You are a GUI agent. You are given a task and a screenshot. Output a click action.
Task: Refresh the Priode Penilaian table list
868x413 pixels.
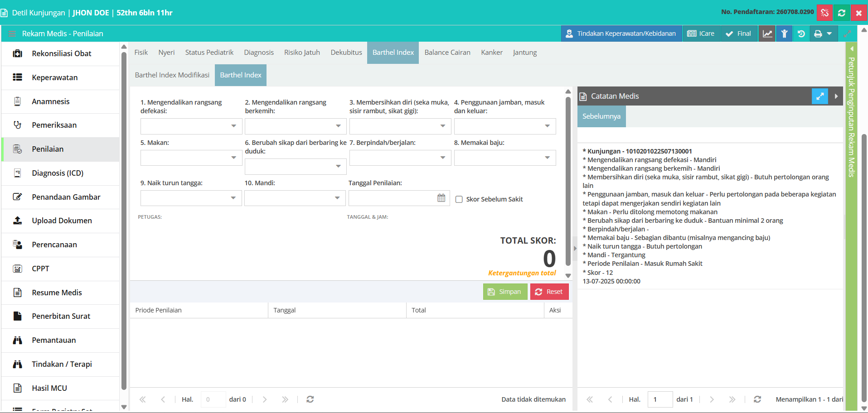point(310,399)
